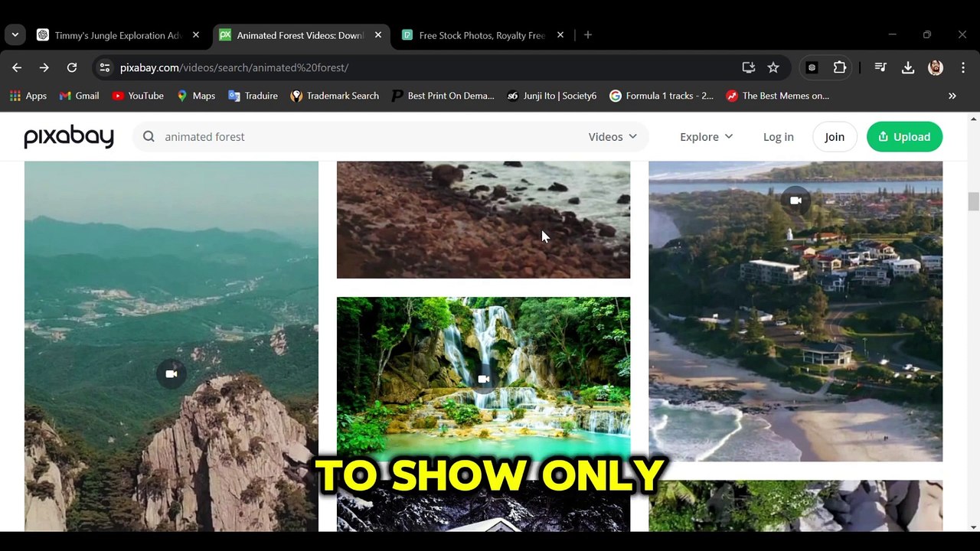This screenshot has width=980, height=551.
Task: Open the tab search dropdown arrow
Action: coord(15,34)
